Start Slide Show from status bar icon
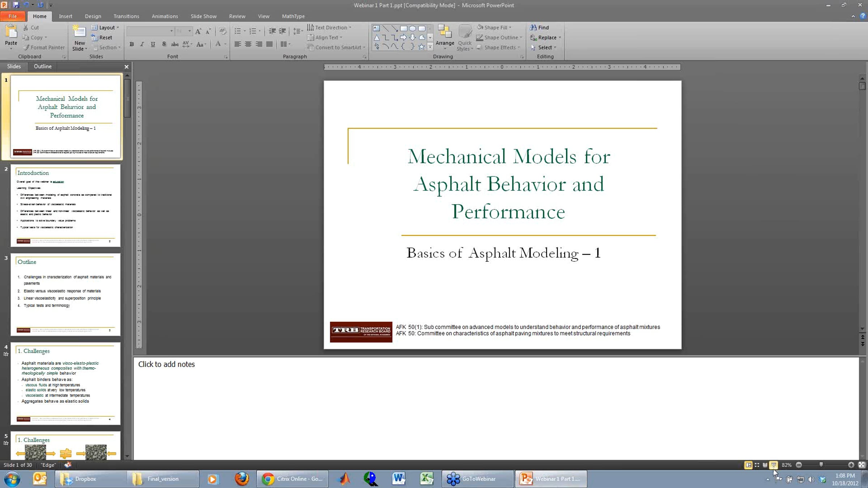The width and height of the screenshot is (868, 488). tap(774, 465)
